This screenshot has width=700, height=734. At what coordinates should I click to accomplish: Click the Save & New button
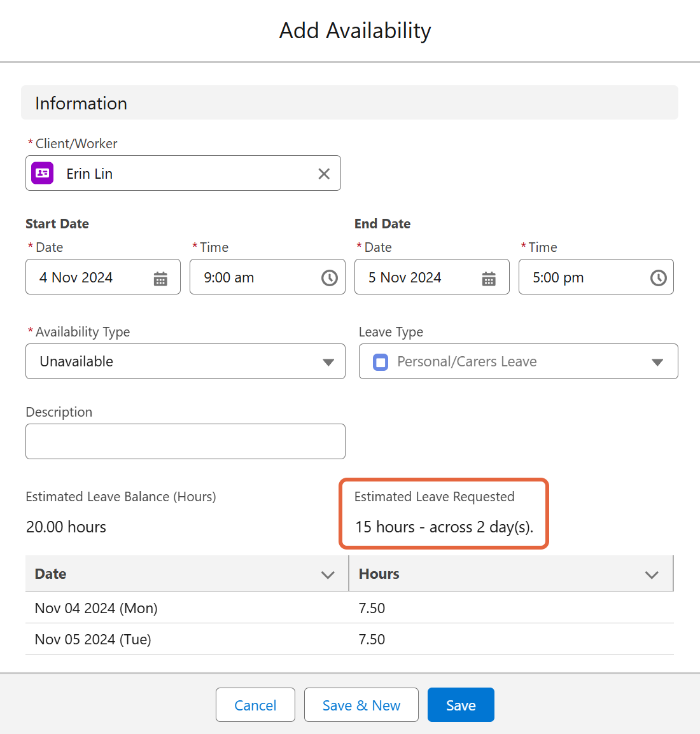(361, 705)
